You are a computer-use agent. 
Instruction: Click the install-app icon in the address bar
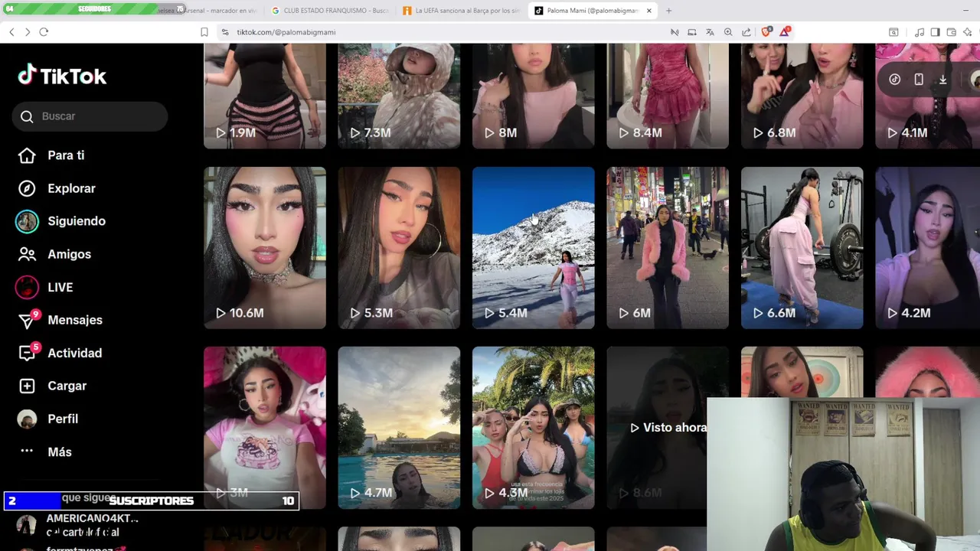point(692,32)
